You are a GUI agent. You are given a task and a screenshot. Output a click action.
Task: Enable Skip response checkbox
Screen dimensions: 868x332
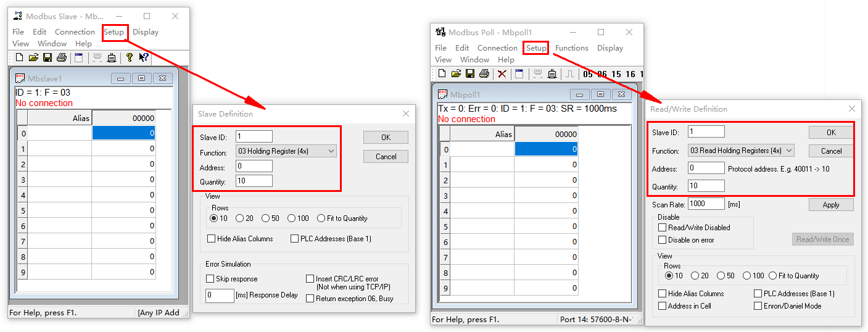click(210, 279)
